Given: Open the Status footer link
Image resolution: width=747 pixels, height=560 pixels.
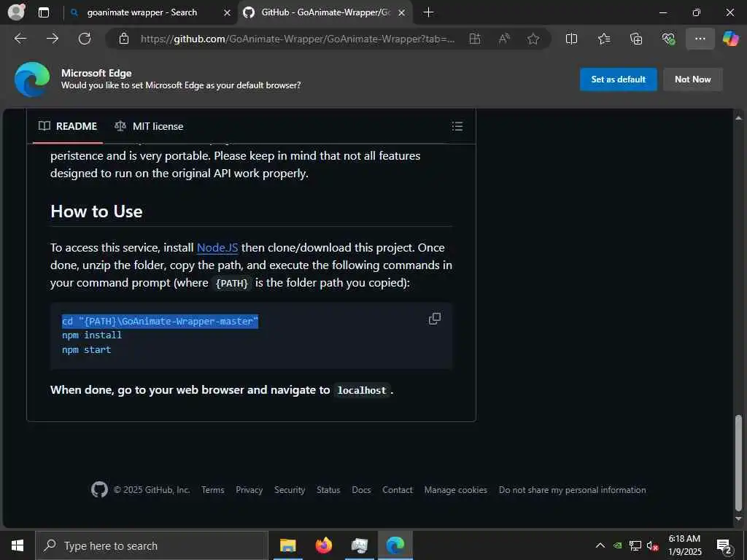Looking at the screenshot, I should (328, 490).
